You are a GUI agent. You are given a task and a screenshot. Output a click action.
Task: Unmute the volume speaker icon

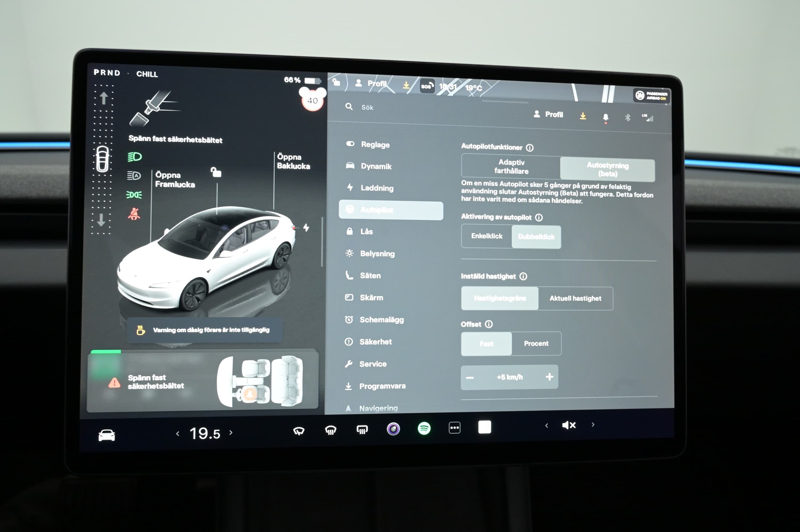tap(569, 425)
